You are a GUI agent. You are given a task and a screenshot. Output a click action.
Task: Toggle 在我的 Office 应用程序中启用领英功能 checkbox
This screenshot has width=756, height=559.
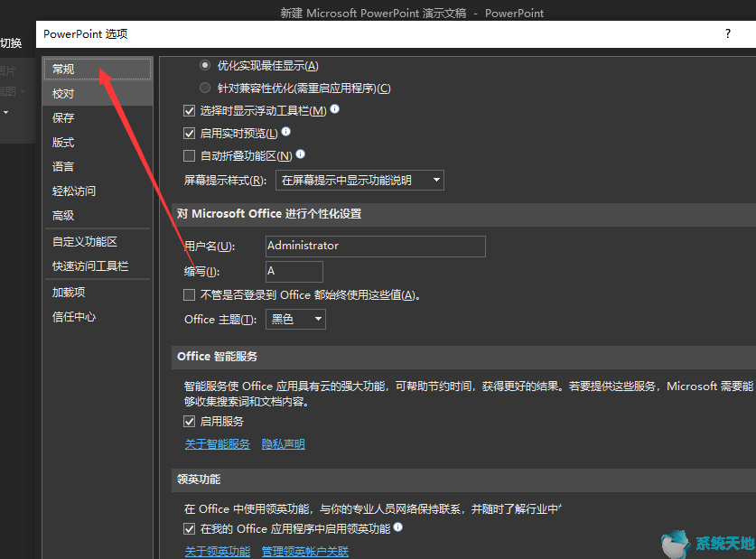click(189, 529)
